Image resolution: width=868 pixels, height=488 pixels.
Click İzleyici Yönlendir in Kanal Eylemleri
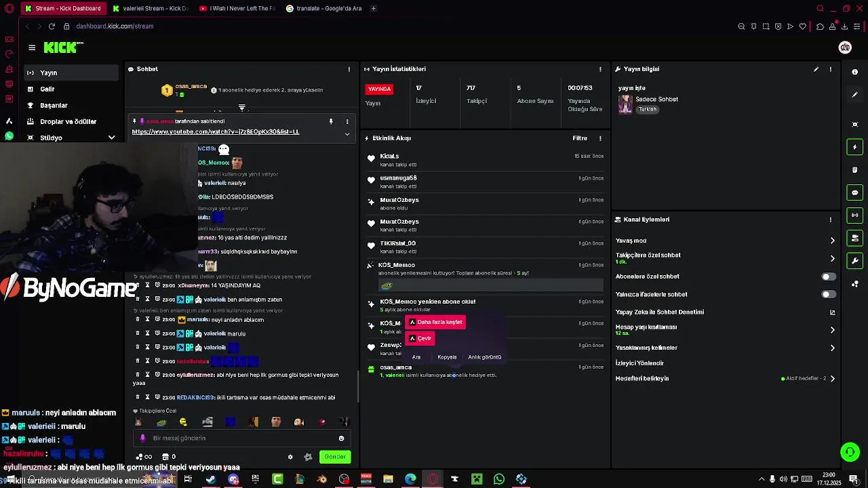pyautogui.click(x=639, y=363)
